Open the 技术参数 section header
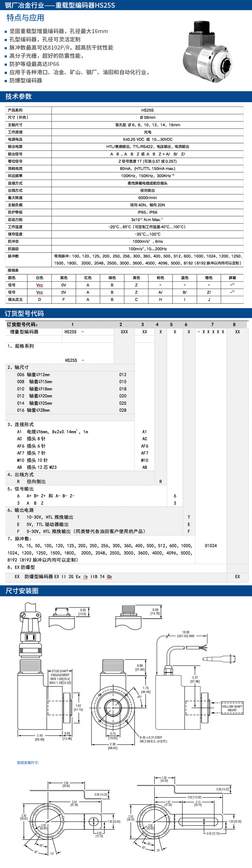 (x=19, y=96)
